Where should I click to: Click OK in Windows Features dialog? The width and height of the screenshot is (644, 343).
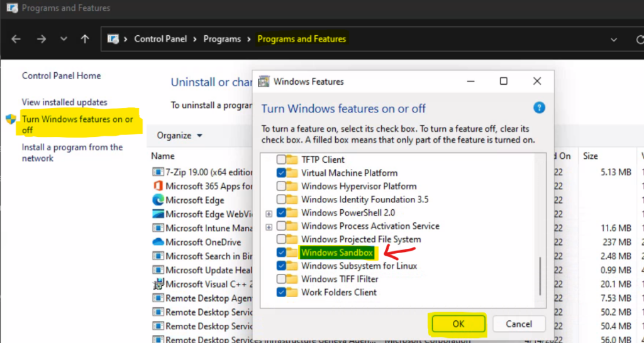pos(458,324)
